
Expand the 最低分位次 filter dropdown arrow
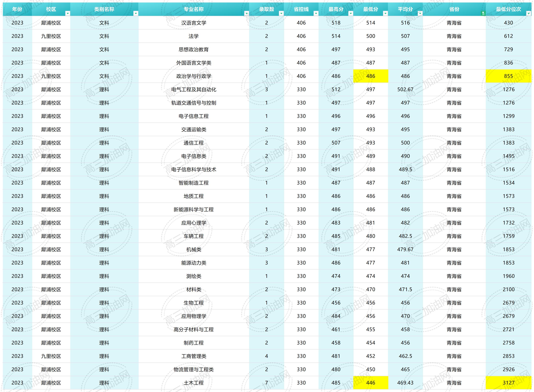(529, 13)
